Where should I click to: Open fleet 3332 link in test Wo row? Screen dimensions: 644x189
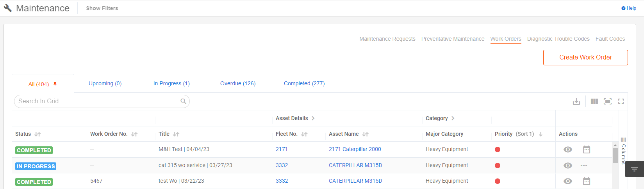click(282, 181)
